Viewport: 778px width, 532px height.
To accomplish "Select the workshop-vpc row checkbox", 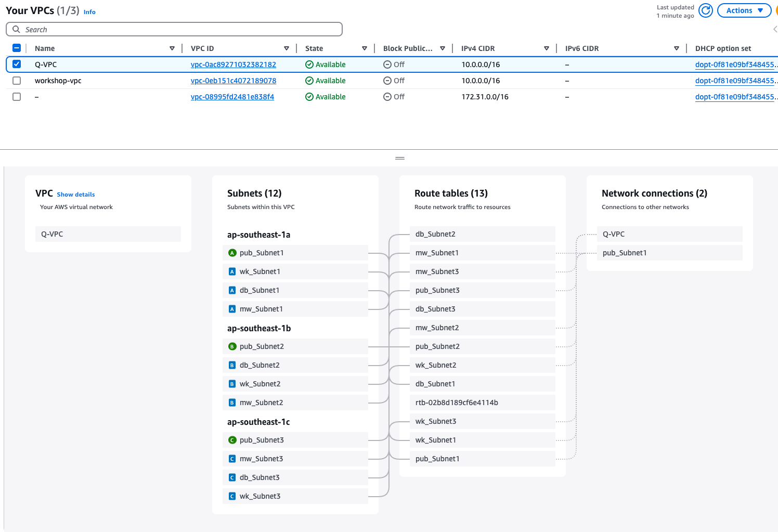I will coord(17,81).
